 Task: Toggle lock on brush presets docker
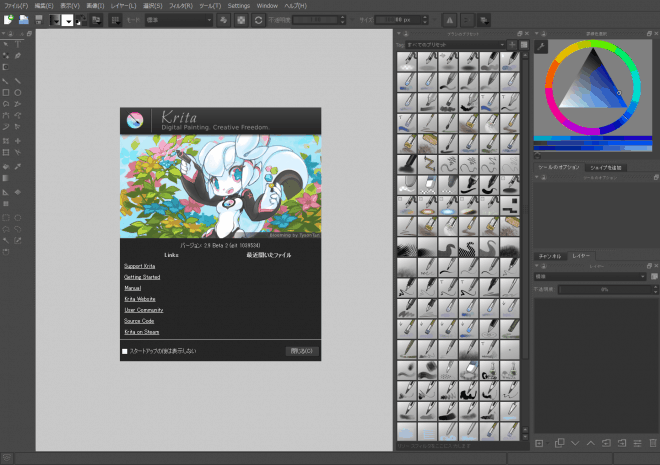click(406, 34)
